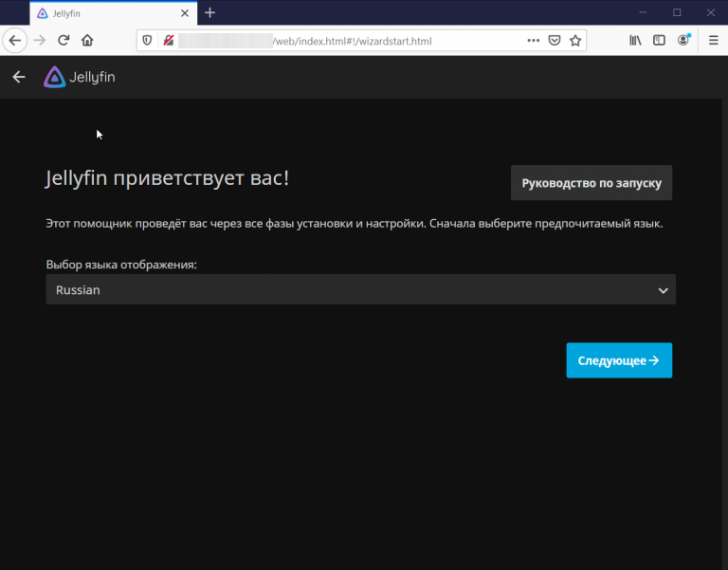Viewport: 728px width, 570px height.
Task: Open a new tab with plus button
Action: 209,12
